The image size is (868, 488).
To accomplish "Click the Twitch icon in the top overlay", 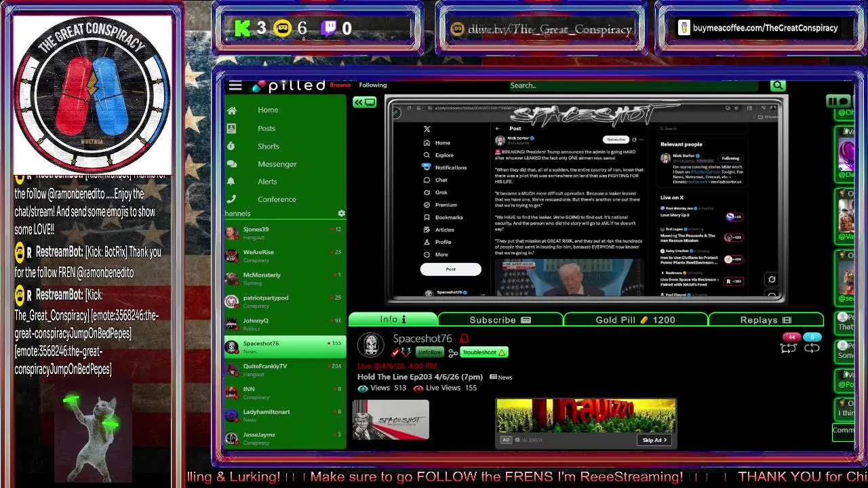I will point(329,28).
